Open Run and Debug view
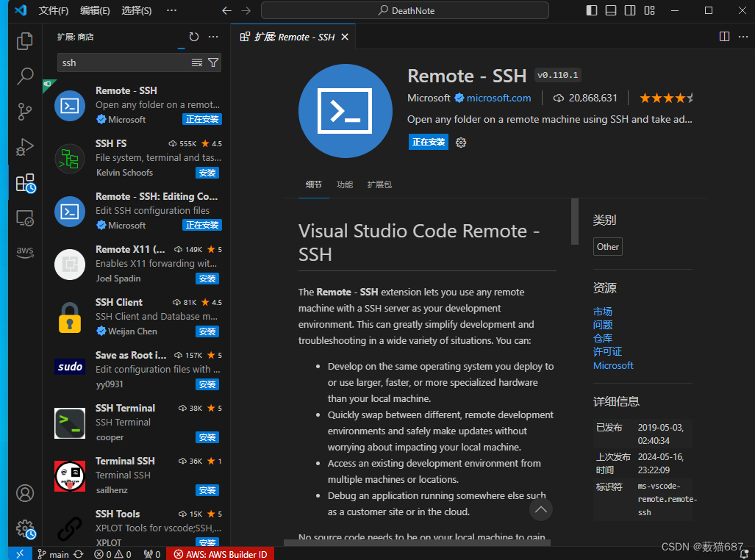This screenshot has width=755, height=560. [x=24, y=147]
